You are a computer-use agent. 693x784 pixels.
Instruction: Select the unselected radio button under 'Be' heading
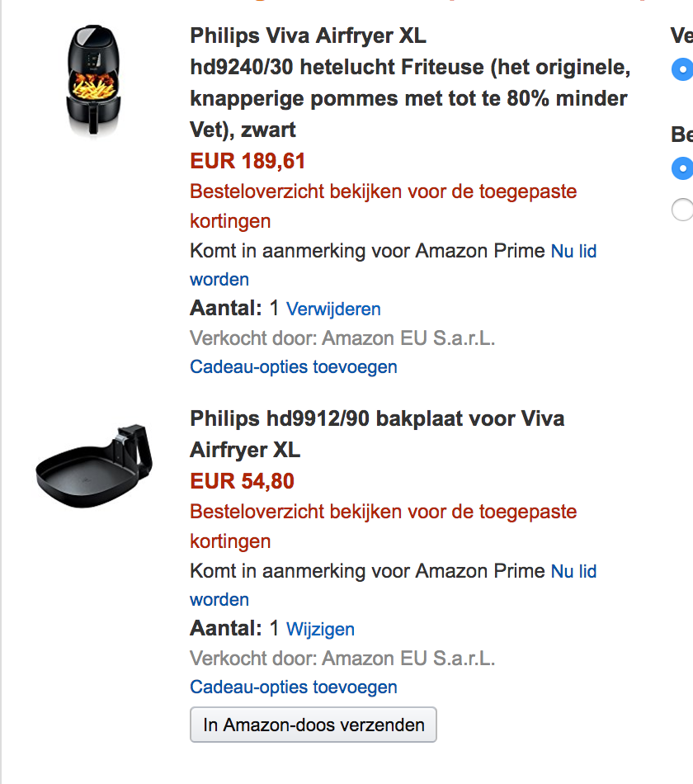tap(681, 210)
